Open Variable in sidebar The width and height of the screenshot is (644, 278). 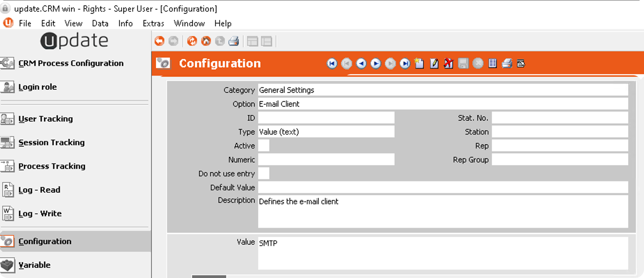click(35, 265)
